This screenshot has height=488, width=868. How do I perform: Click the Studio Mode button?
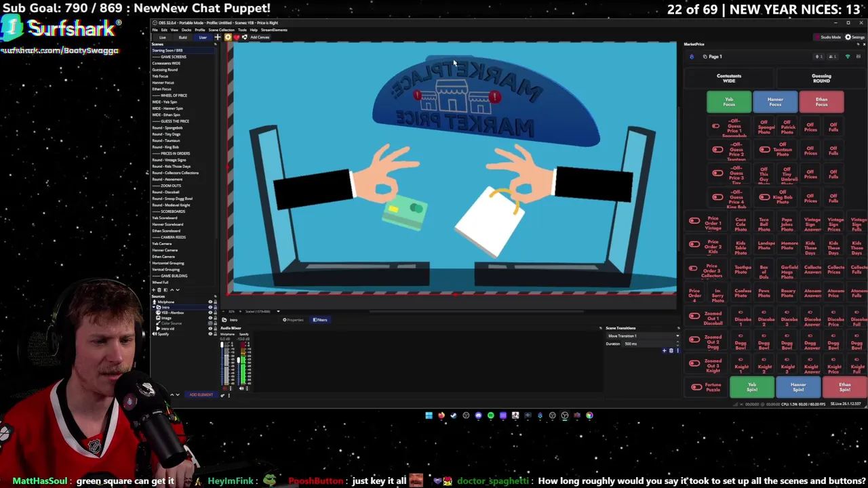pyautogui.click(x=828, y=37)
